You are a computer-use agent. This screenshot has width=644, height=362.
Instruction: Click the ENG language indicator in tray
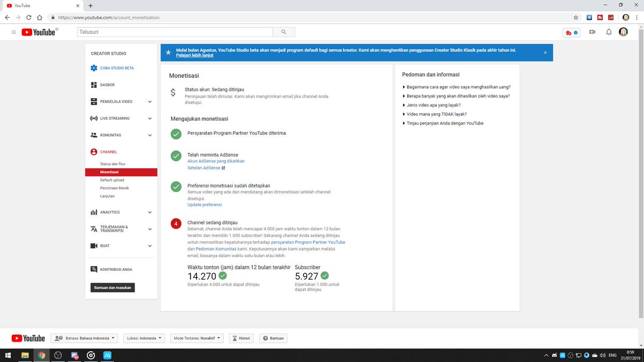click(x=612, y=355)
